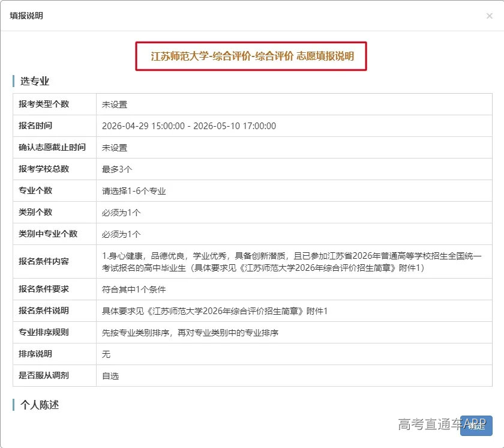The width and height of the screenshot is (504, 448).
Task: Click the 报考类型个数 row label
Action: tap(44, 104)
